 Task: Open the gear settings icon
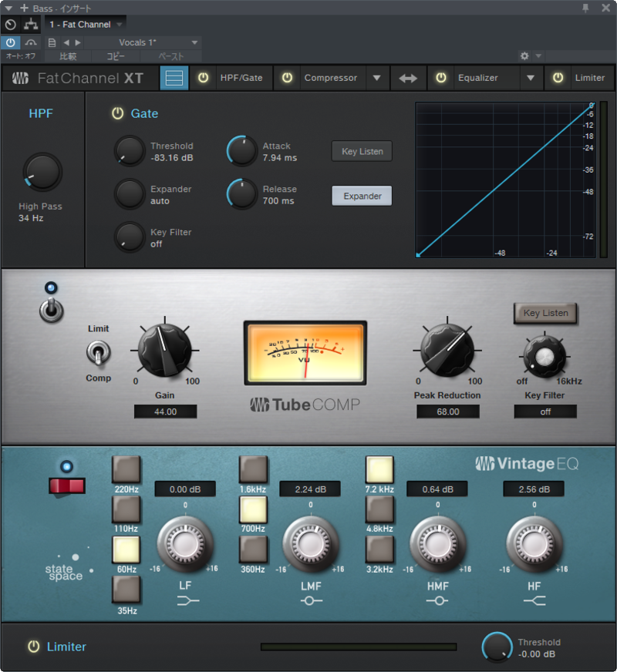click(524, 56)
